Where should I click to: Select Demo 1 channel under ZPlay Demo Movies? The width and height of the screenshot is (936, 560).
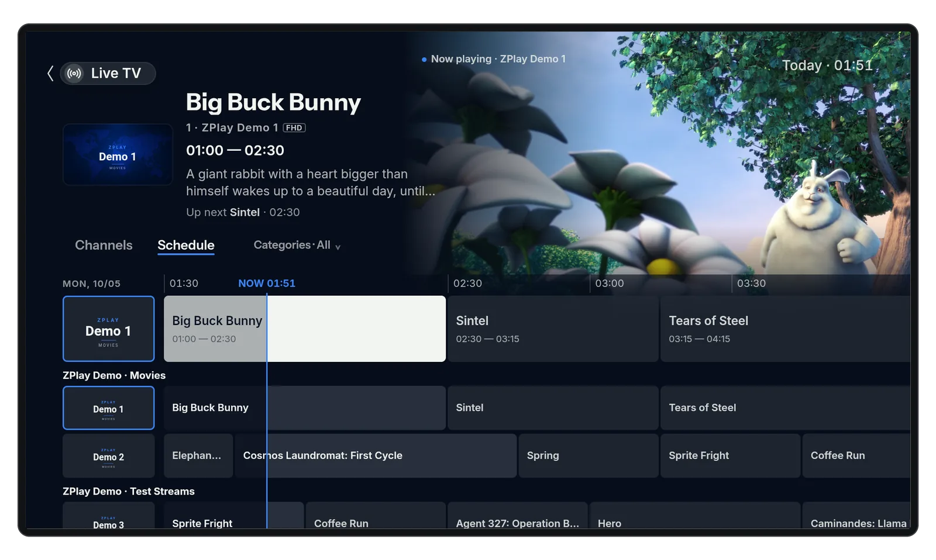click(109, 408)
